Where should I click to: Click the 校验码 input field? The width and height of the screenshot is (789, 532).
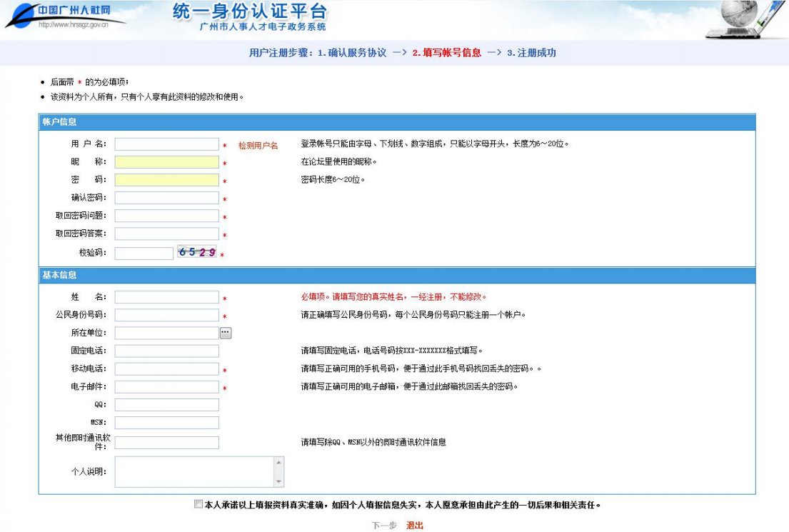pos(144,254)
